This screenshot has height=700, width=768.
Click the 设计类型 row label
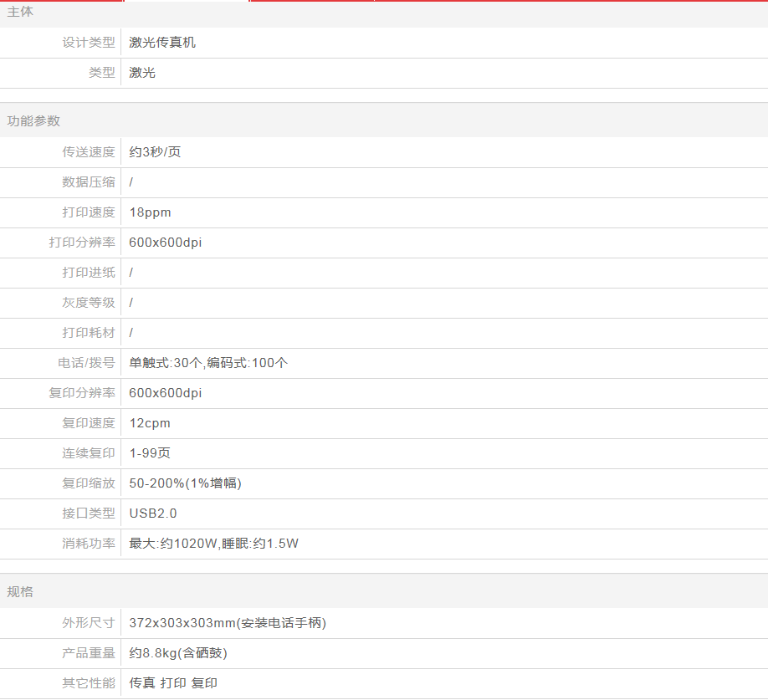tap(89, 43)
